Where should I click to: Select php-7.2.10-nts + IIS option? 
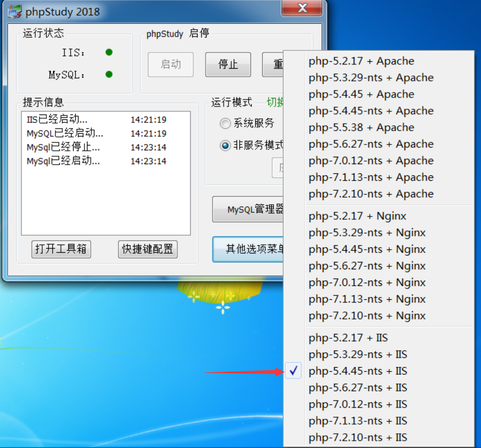[x=357, y=437]
